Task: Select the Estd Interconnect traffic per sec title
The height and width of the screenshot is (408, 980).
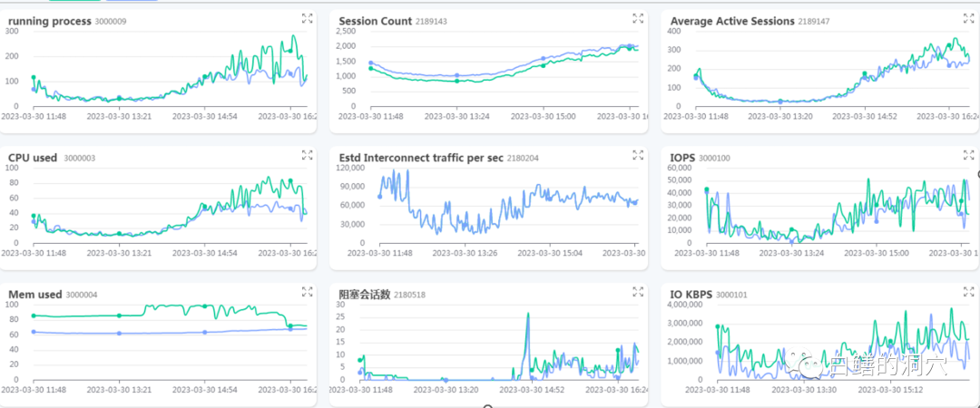Action: [420, 158]
